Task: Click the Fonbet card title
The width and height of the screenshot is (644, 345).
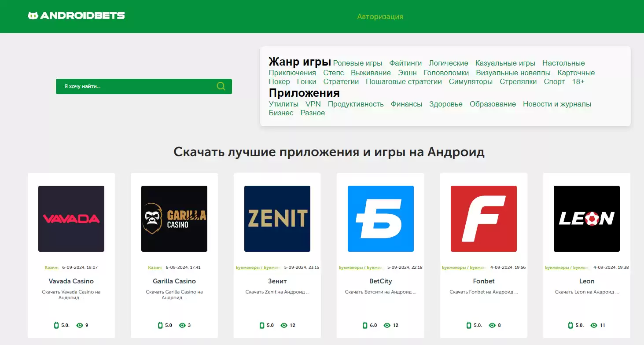Action: (484, 281)
